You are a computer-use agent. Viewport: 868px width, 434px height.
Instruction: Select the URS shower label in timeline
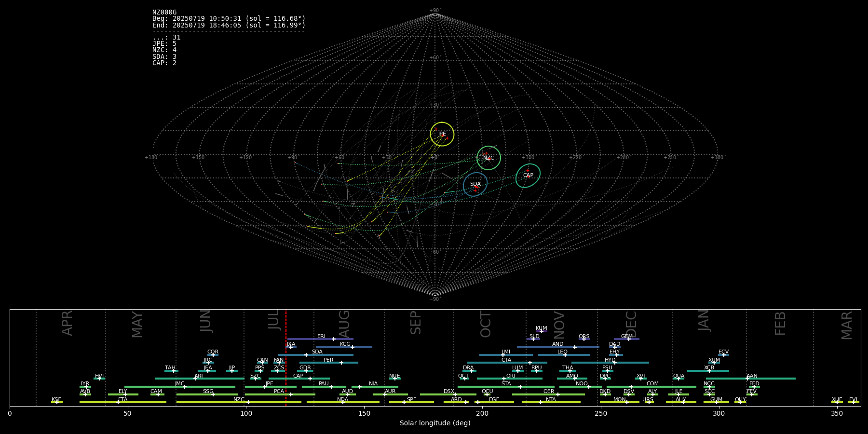[648, 400]
